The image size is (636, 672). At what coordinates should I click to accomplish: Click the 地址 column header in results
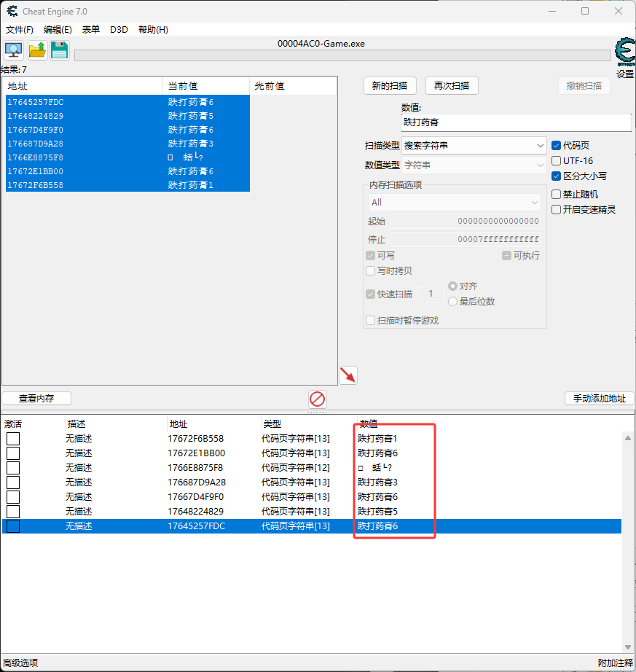pos(84,86)
